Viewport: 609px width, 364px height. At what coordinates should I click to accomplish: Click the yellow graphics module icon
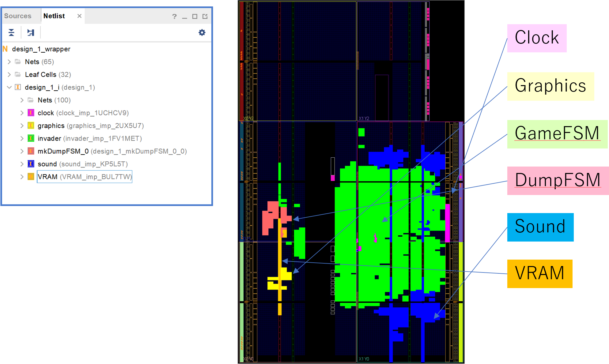(31, 126)
